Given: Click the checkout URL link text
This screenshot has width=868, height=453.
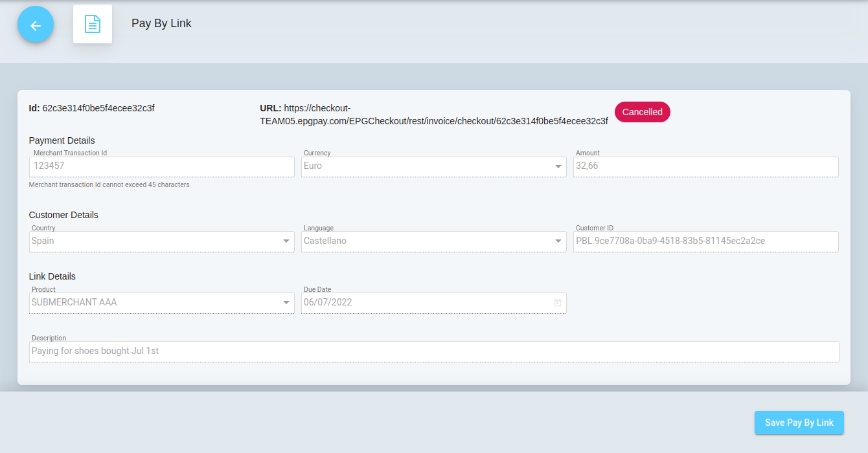Looking at the screenshot, I should click(x=433, y=121).
